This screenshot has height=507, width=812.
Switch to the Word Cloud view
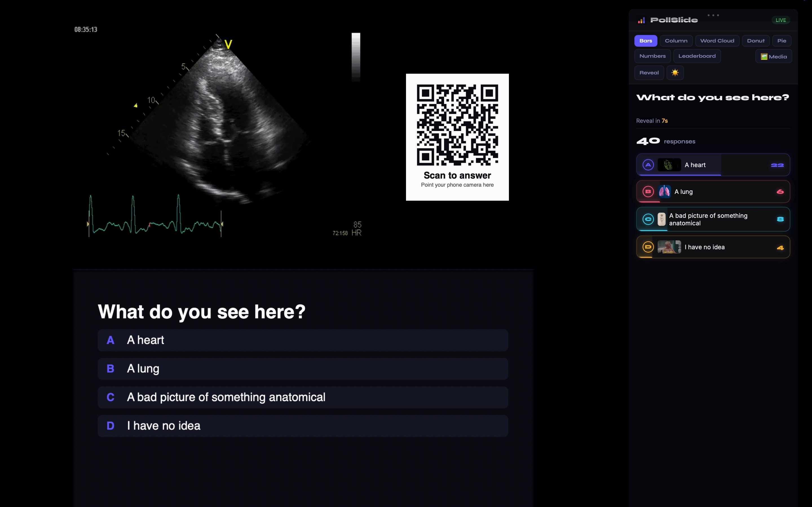717,41
